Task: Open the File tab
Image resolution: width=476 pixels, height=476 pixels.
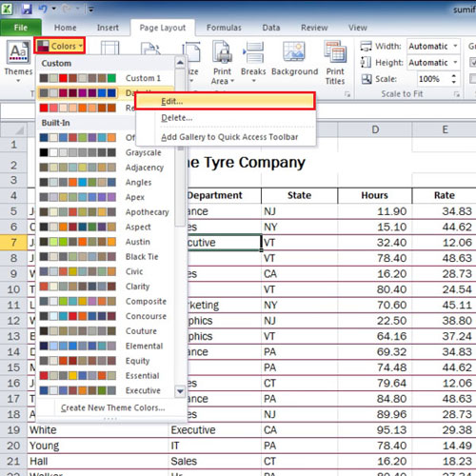Action: coord(21,28)
